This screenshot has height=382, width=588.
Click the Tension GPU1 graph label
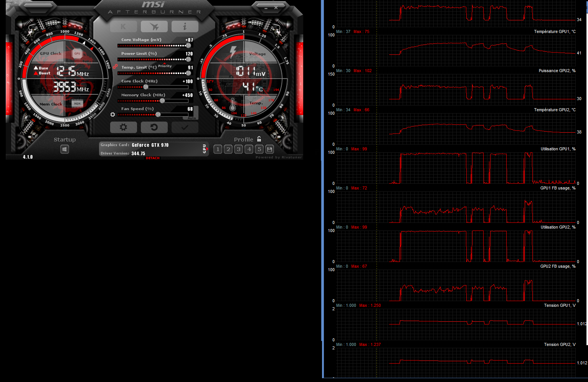click(x=560, y=305)
